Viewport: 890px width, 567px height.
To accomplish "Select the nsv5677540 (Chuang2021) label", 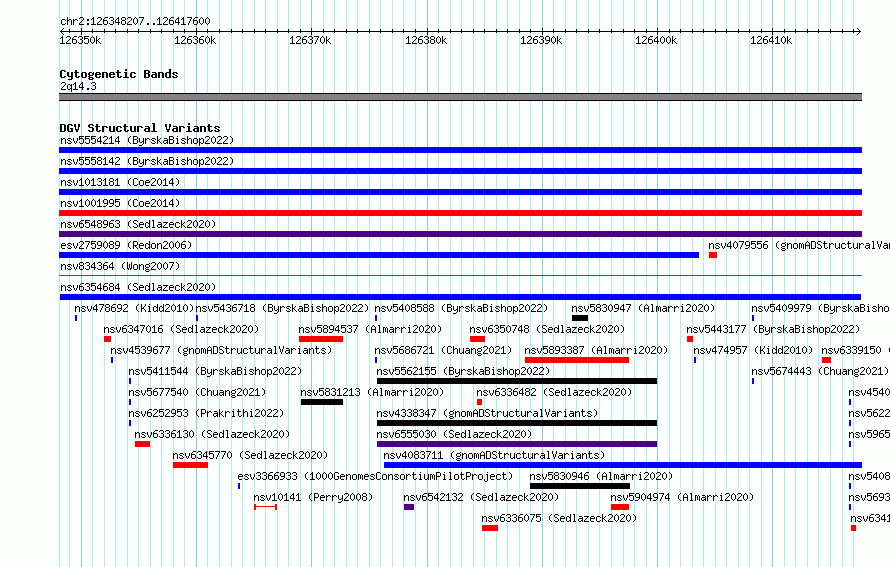I will (197, 392).
